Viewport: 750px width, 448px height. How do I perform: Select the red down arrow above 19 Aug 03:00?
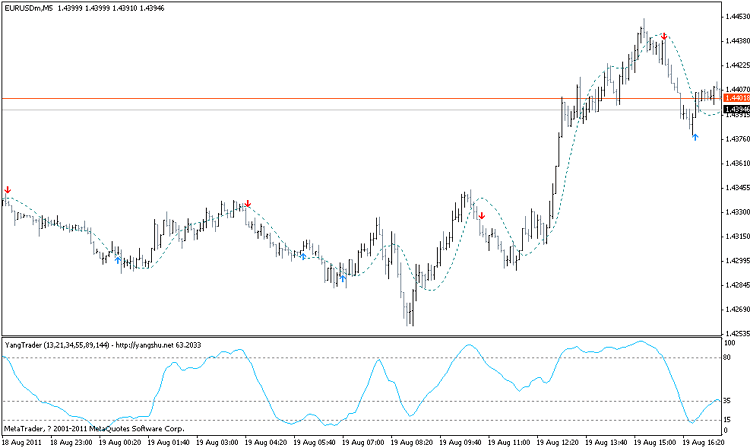click(247, 204)
